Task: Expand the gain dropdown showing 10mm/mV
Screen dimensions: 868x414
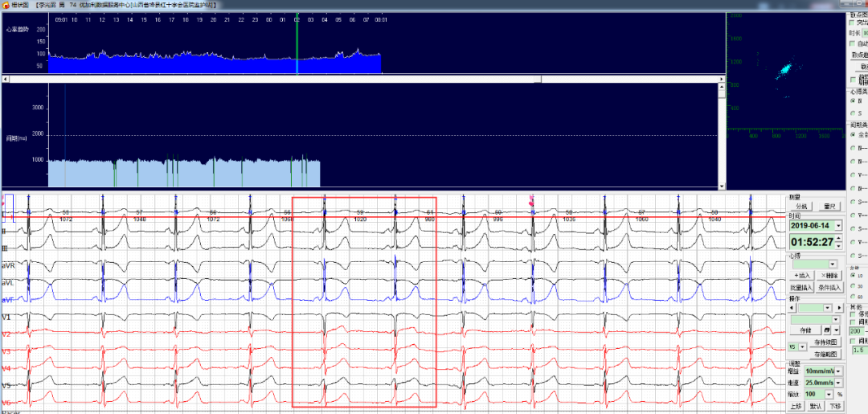Action: pos(838,371)
